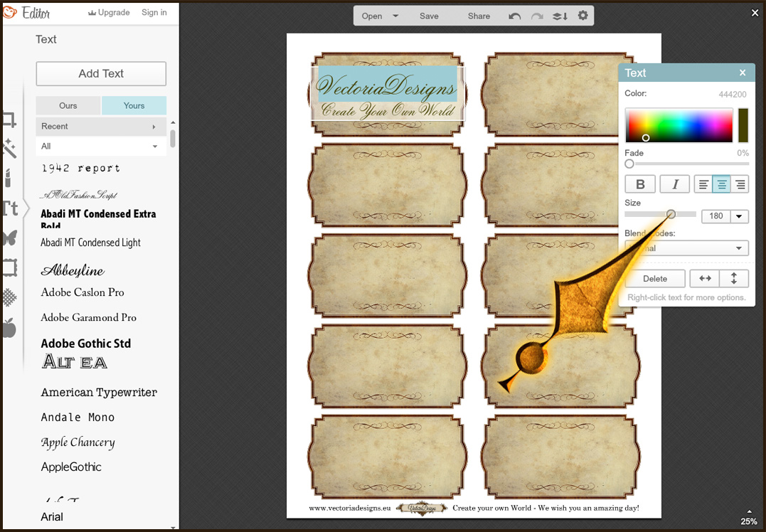Click the size 180 input field

point(716,216)
